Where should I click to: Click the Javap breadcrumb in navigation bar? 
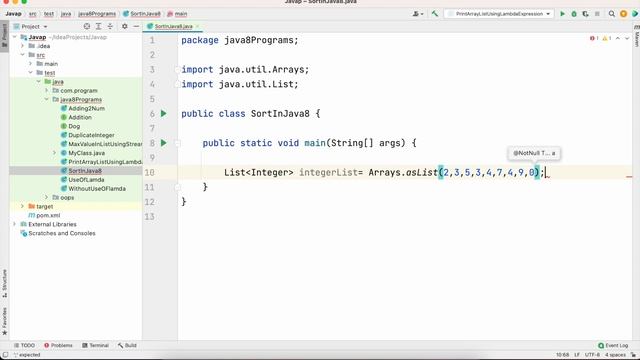13,14
